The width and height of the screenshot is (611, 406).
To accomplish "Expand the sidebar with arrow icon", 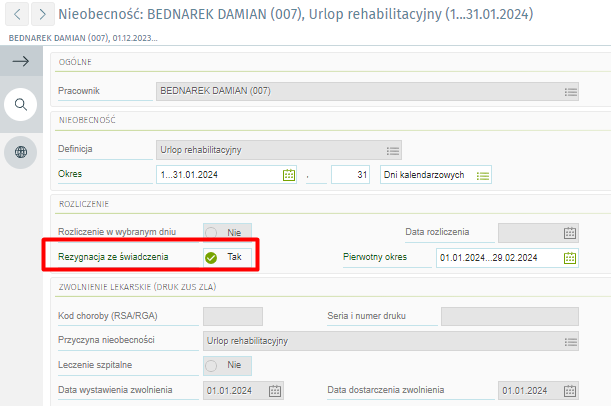I will click(20, 62).
